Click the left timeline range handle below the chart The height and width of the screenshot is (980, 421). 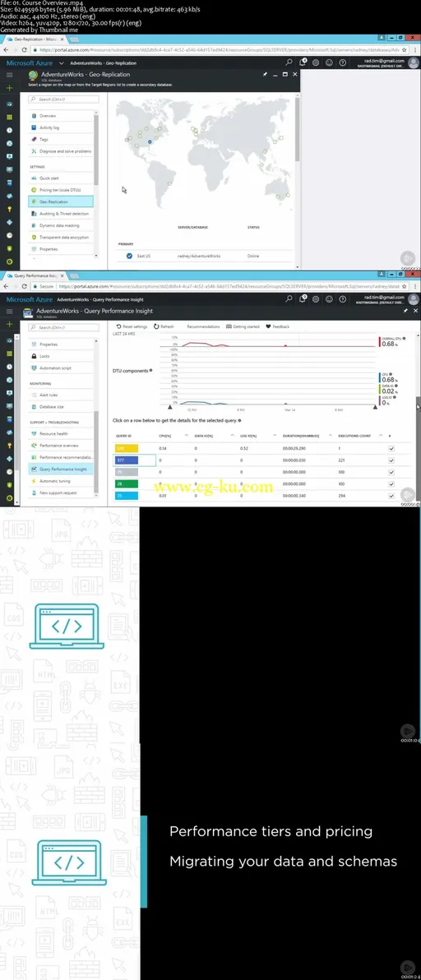(x=169, y=407)
